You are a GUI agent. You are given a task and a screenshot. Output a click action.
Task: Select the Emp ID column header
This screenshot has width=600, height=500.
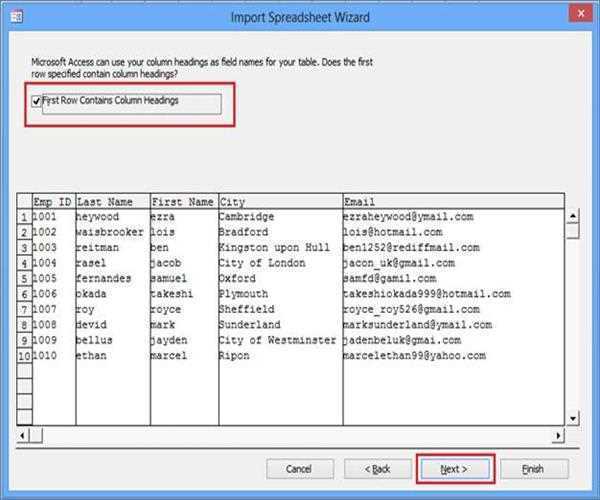[52, 202]
